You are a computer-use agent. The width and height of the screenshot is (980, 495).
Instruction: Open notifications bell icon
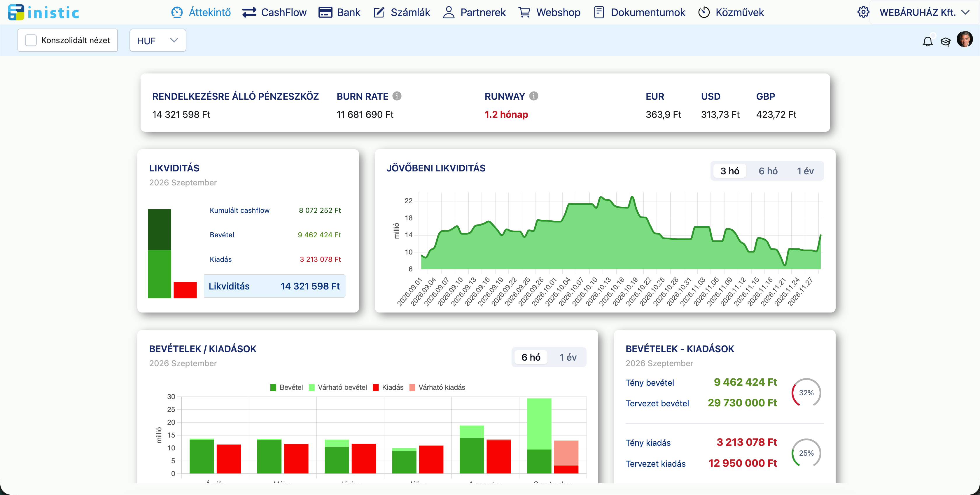click(928, 41)
